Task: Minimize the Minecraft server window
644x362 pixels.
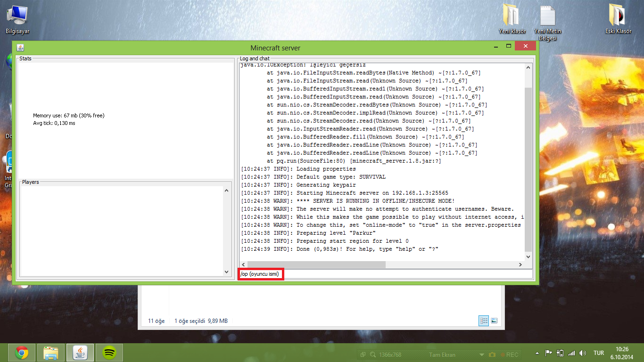Action: [x=497, y=46]
